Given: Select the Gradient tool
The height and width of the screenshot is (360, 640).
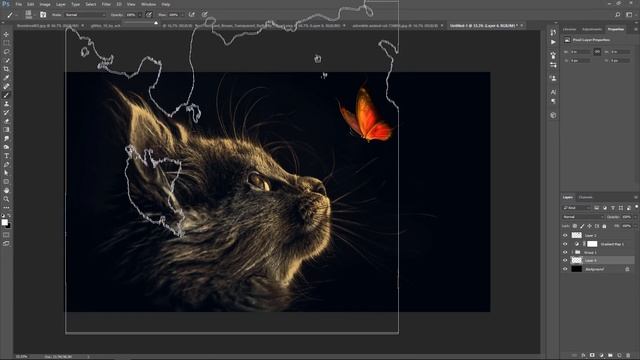Looking at the screenshot, I should tap(6, 130).
